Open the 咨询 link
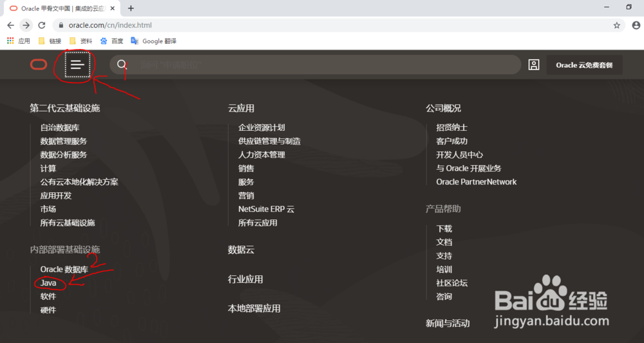Image resolution: width=644 pixels, height=343 pixels. pyautogui.click(x=444, y=297)
